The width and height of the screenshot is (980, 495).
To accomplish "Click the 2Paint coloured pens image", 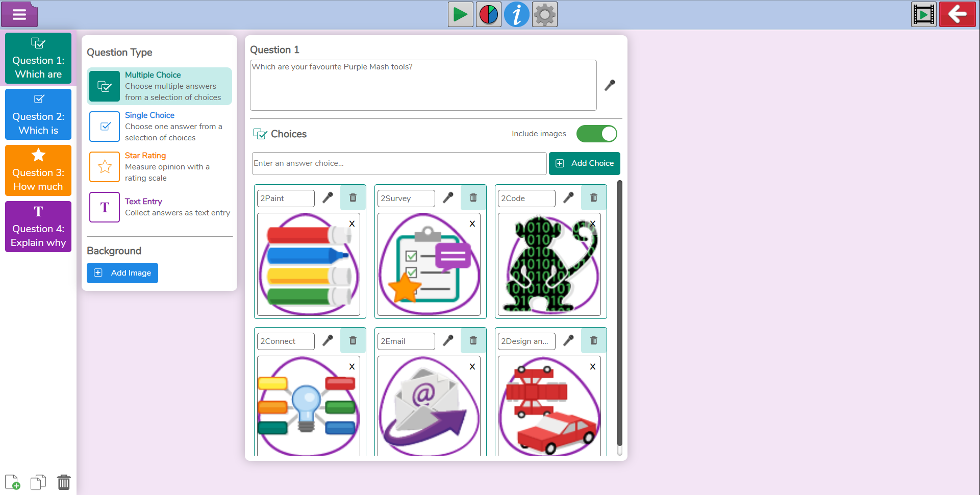I will (308, 264).
